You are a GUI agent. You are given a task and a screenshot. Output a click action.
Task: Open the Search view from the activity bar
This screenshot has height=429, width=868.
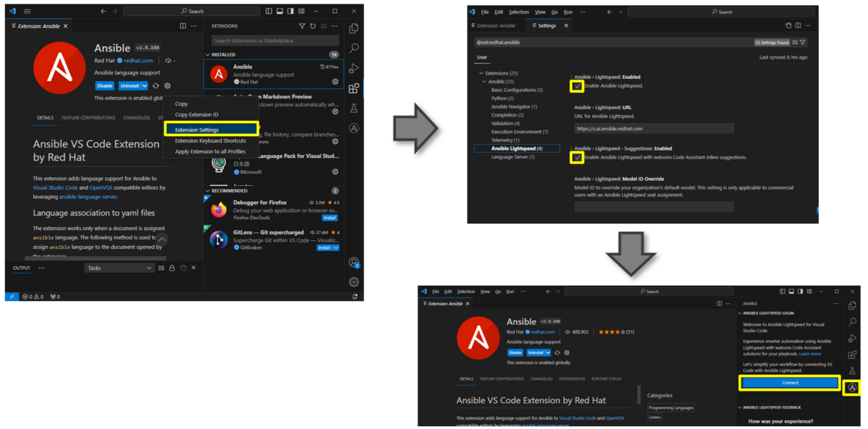354,48
